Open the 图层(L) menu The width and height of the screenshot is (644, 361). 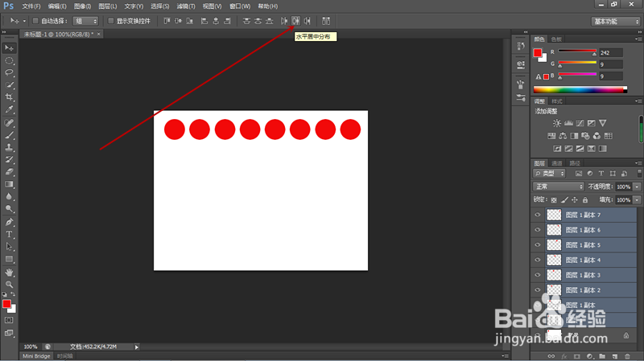[x=108, y=6]
